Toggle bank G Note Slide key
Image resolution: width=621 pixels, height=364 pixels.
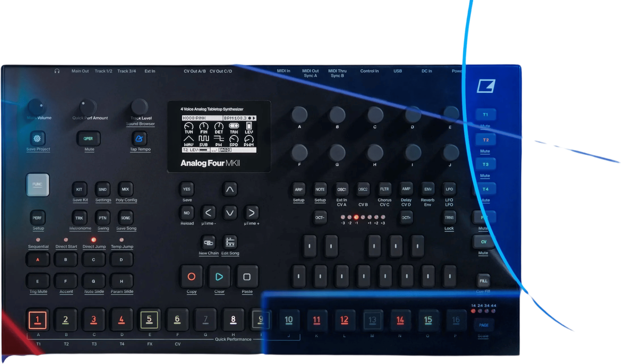93,281
